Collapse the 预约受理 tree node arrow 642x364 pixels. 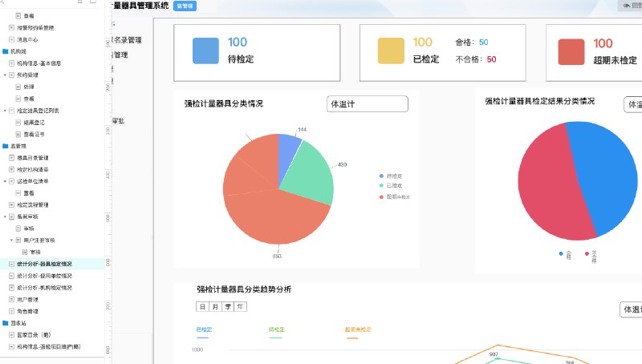5,75
